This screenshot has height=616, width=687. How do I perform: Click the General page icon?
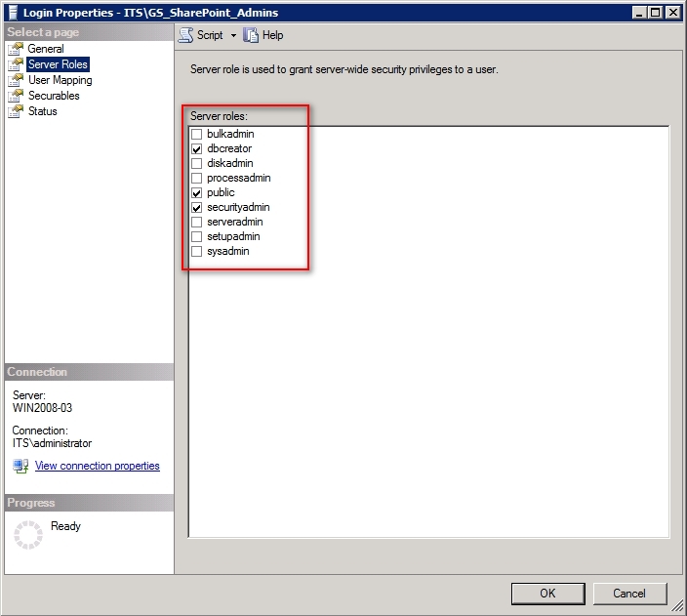click(x=16, y=49)
